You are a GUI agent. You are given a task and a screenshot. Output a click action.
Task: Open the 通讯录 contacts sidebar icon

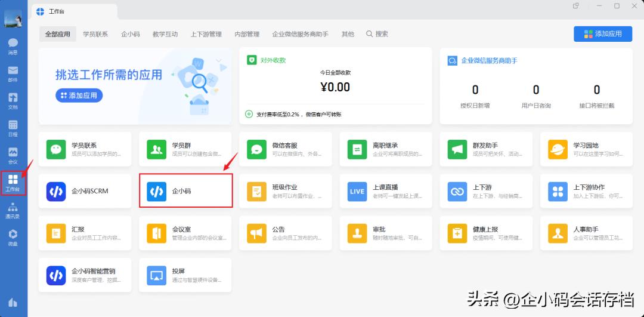click(x=13, y=210)
